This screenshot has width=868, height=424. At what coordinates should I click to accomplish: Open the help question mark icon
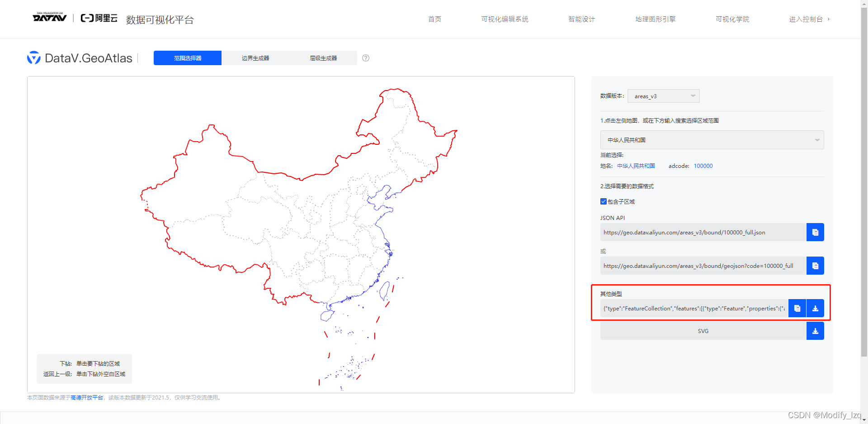[365, 58]
